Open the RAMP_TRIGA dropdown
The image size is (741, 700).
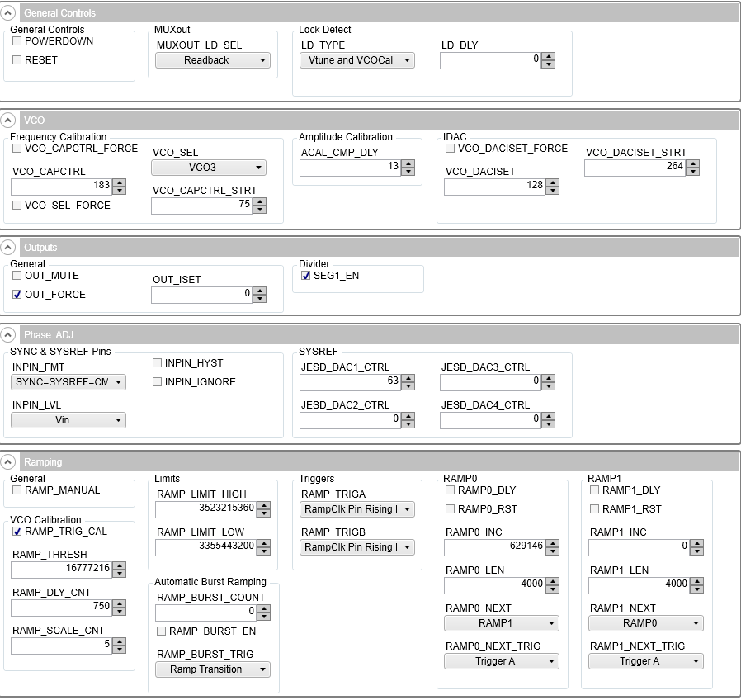pyautogui.click(x=357, y=509)
